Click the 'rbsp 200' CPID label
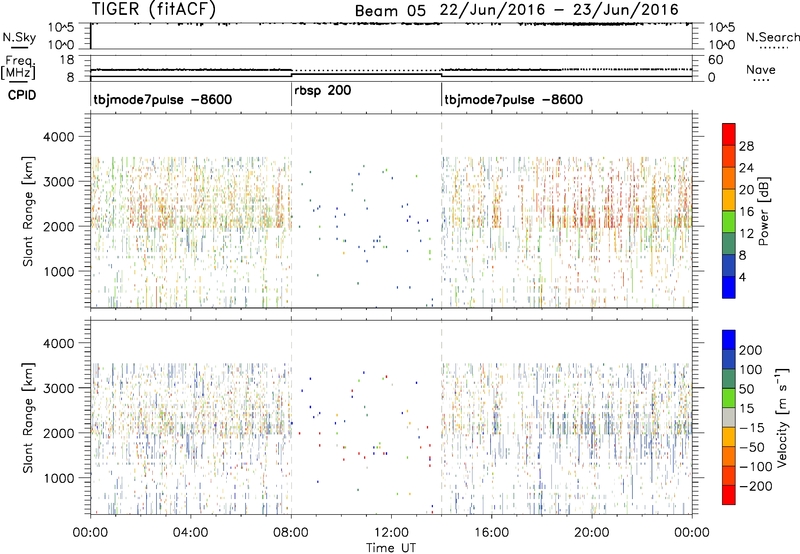800x554 pixels. pos(323,91)
